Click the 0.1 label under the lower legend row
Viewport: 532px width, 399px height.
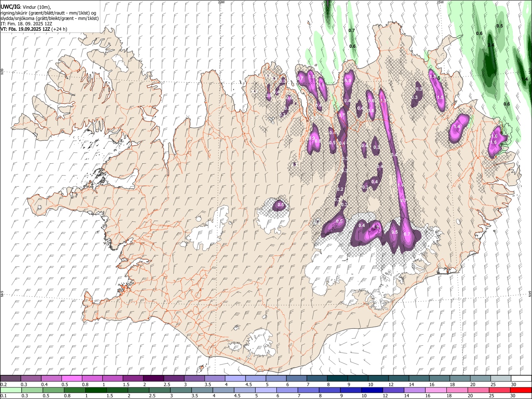pos(3,396)
